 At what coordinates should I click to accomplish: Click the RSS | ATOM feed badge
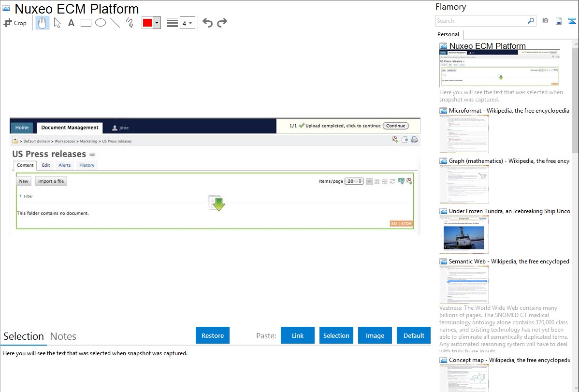pyautogui.click(x=402, y=223)
